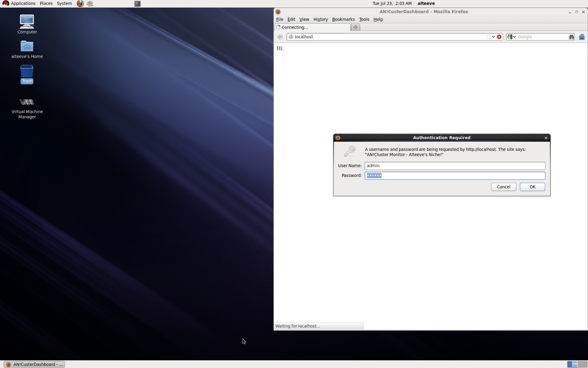Open the Google search engine dropdown
The image size is (588, 368).
click(512, 37)
